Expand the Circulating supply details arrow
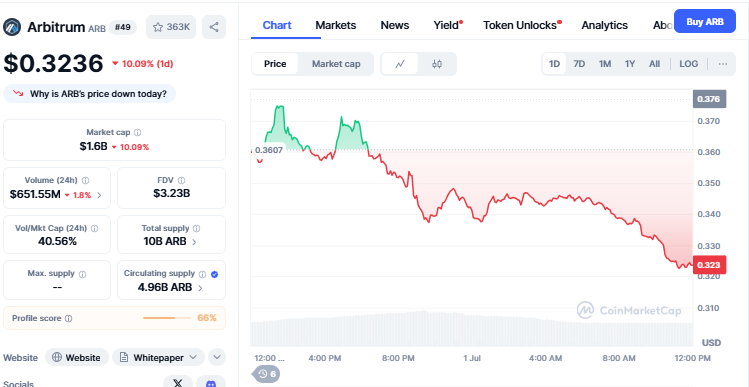The image size is (749, 387). point(200,288)
